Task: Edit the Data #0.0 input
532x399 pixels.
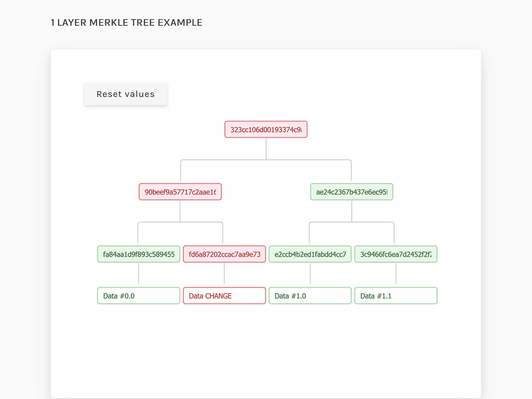Action: [138, 296]
